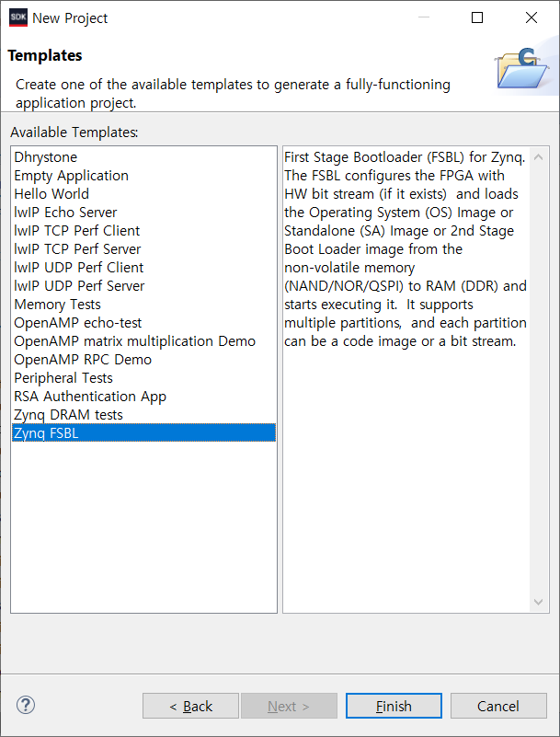560x737 pixels.
Task: Go back with the Back button
Action: click(190, 706)
